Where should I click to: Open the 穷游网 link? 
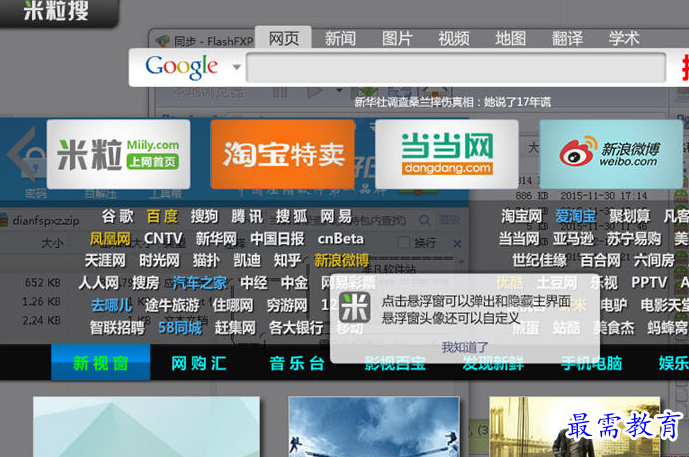tap(287, 305)
